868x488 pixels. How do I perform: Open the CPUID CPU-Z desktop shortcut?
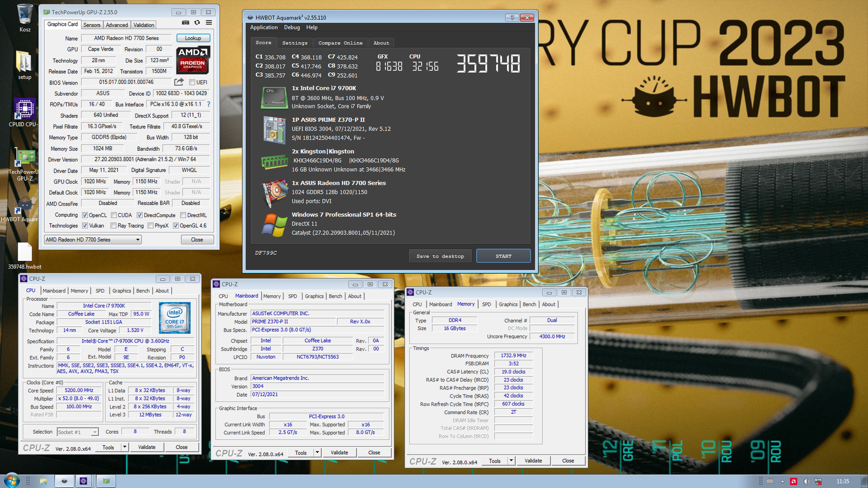coord(25,113)
